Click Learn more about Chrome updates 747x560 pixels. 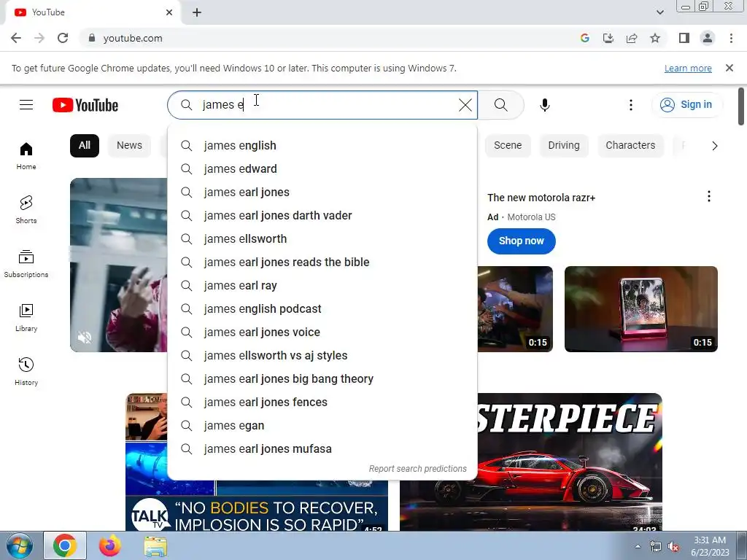coord(688,68)
